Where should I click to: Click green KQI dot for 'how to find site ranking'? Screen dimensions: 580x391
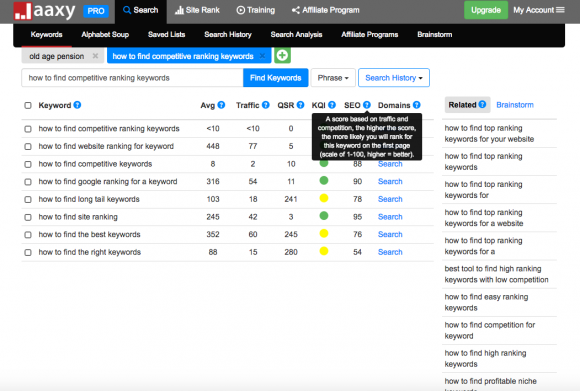click(324, 216)
